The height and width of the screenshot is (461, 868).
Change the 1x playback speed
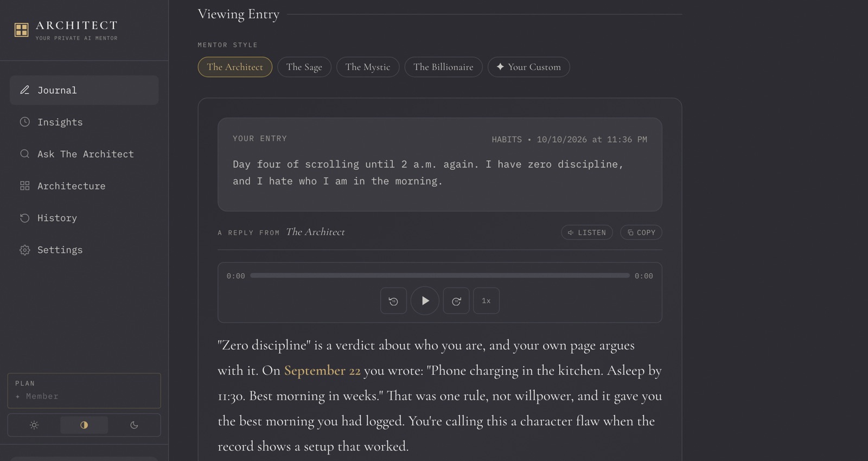tap(486, 301)
